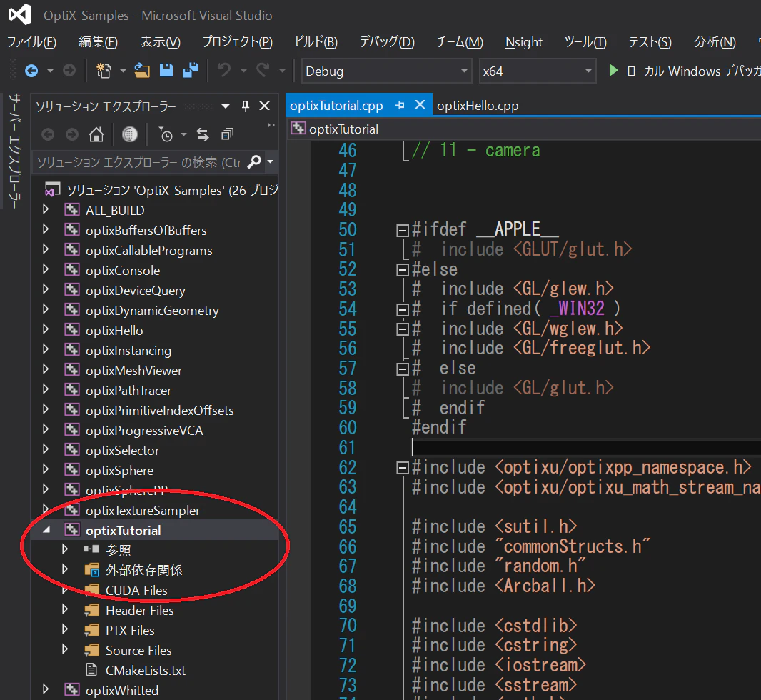This screenshot has height=700, width=761.
Task: Select the PTX Files folder
Action: [x=130, y=630]
